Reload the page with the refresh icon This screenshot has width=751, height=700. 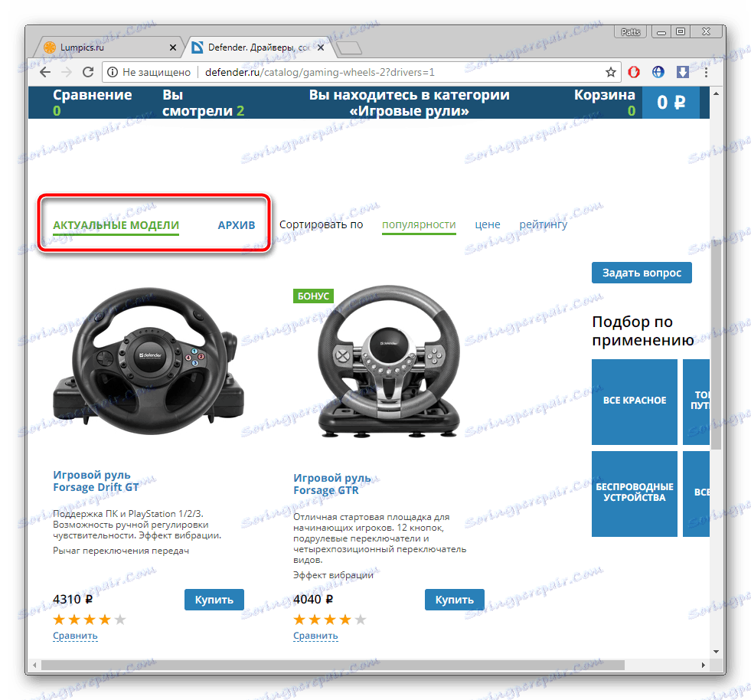click(x=87, y=72)
